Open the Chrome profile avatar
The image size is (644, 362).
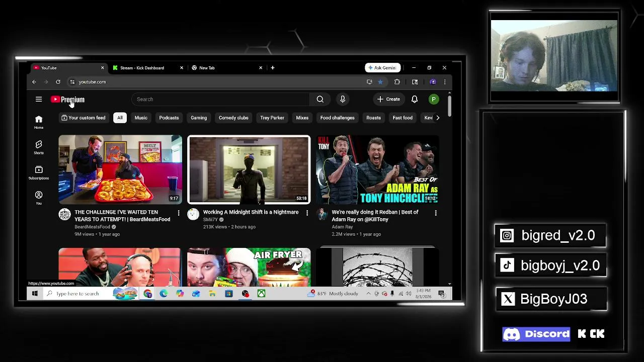pos(433,82)
